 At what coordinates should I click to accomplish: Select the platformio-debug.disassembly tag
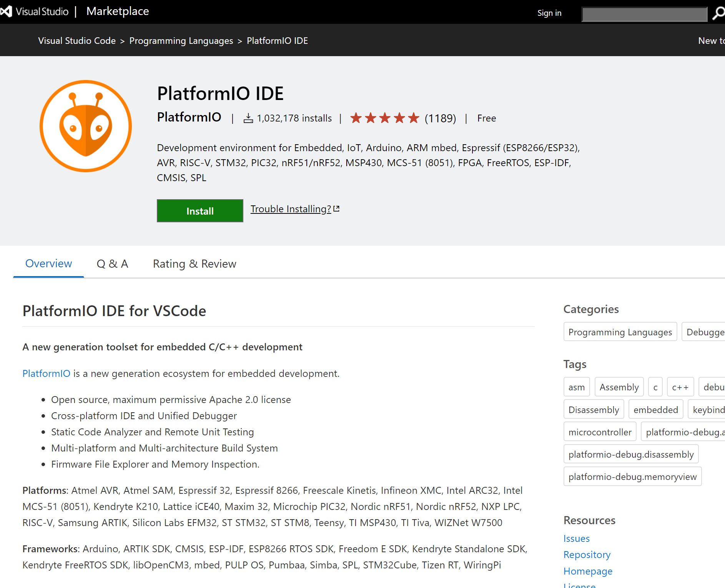631,454
